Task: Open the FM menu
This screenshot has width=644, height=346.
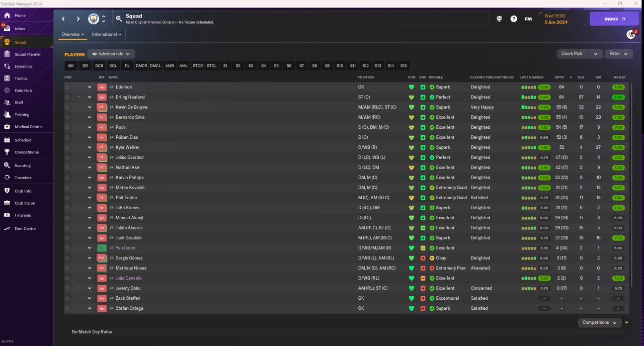Action: 528,19
